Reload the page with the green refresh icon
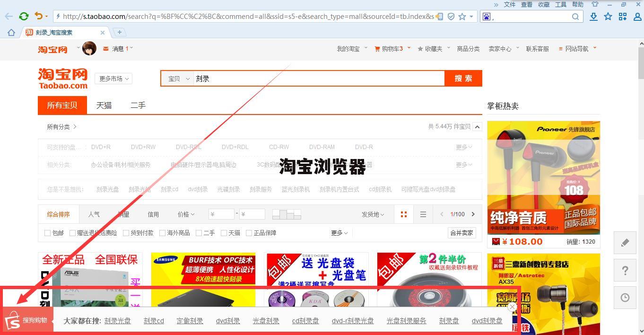Viewport: 644px width, 335px height. click(x=24, y=16)
